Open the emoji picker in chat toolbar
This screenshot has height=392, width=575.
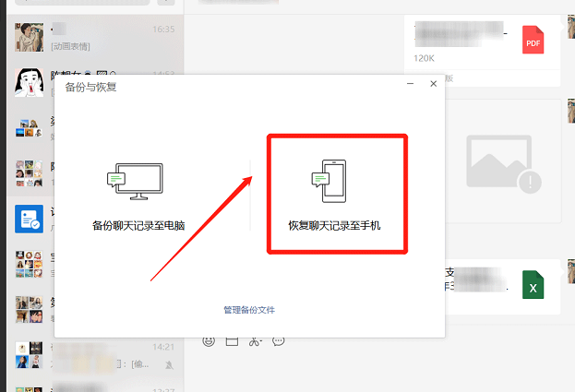pos(209,341)
